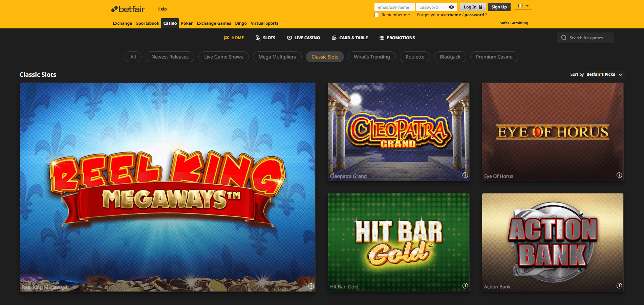644x305 pixels.
Task: Open the Hit Bar Gold game tile
Action: tap(399, 242)
